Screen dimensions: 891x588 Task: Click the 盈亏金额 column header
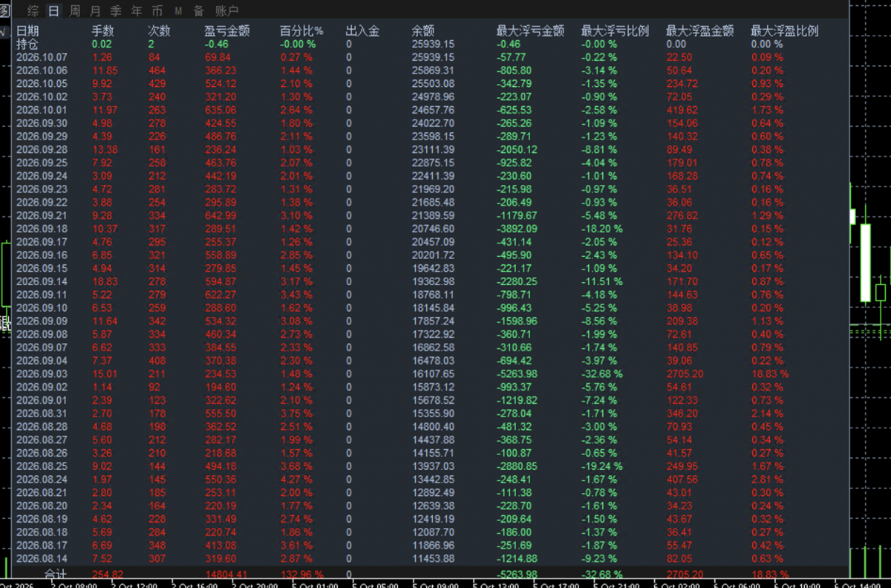coord(227,31)
